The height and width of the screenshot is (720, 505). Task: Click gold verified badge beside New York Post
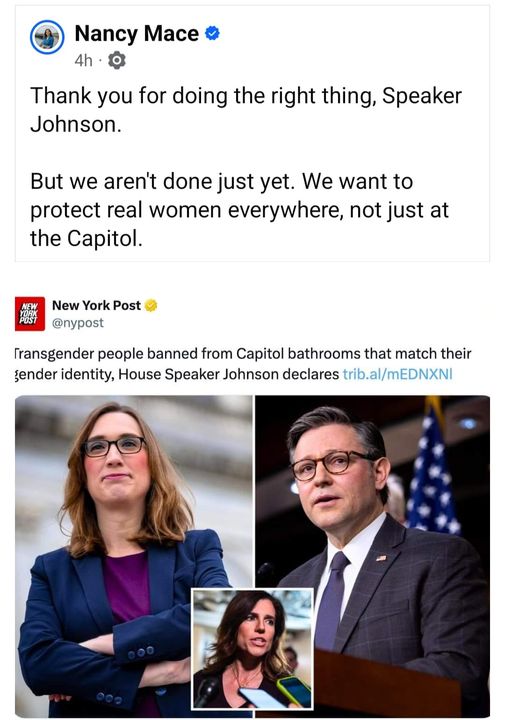pyautogui.click(x=151, y=305)
